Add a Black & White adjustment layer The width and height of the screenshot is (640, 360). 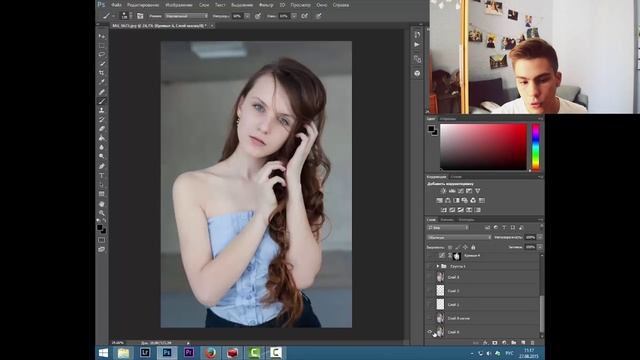tap(456, 200)
